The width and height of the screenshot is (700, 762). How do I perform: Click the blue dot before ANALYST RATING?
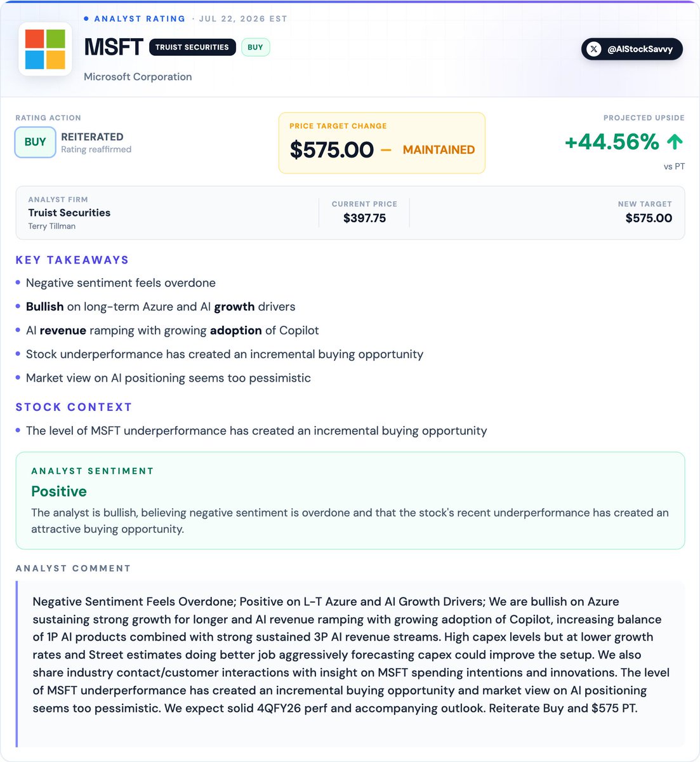(86, 18)
